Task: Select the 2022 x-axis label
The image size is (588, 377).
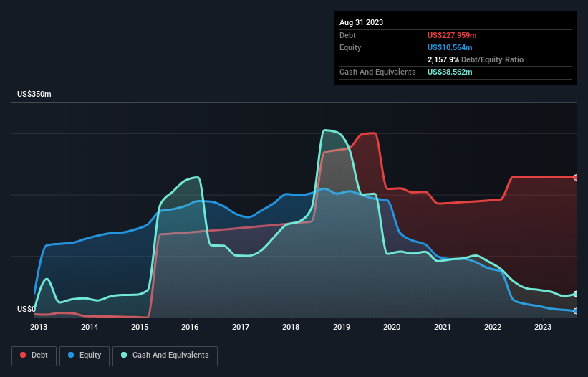Action: 492,327
